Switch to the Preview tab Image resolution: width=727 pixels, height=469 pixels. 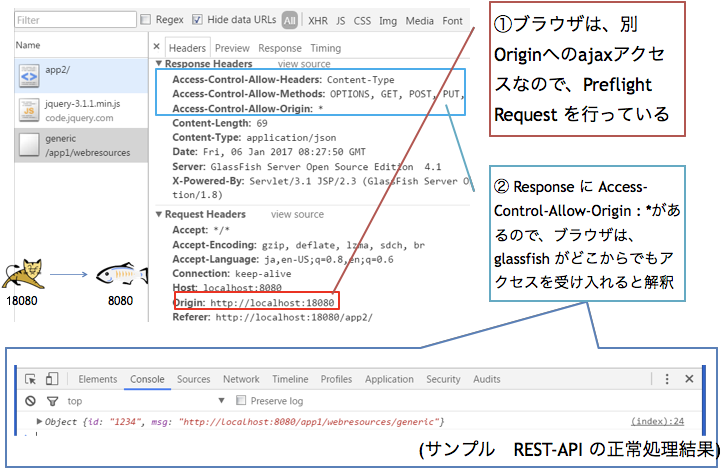click(232, 47)
